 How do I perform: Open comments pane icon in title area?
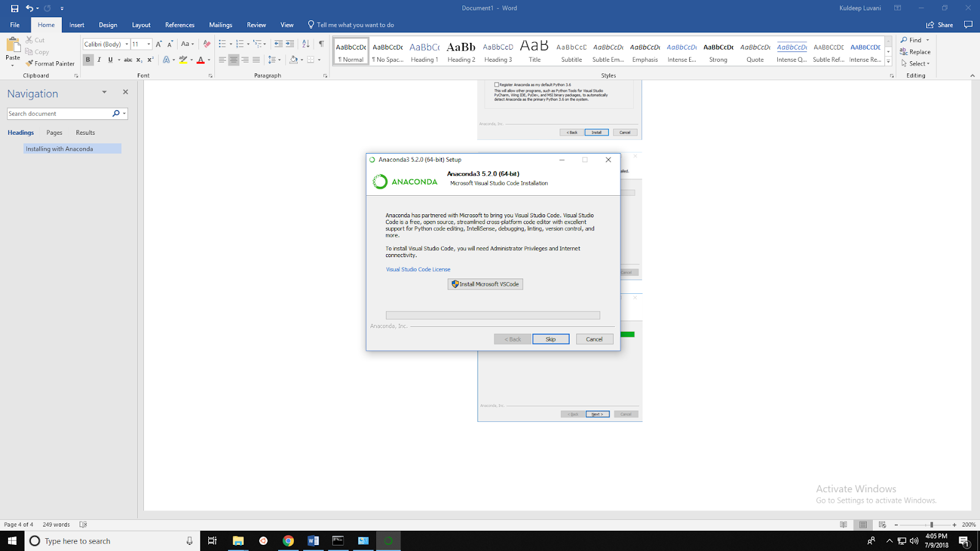(968, 25)
